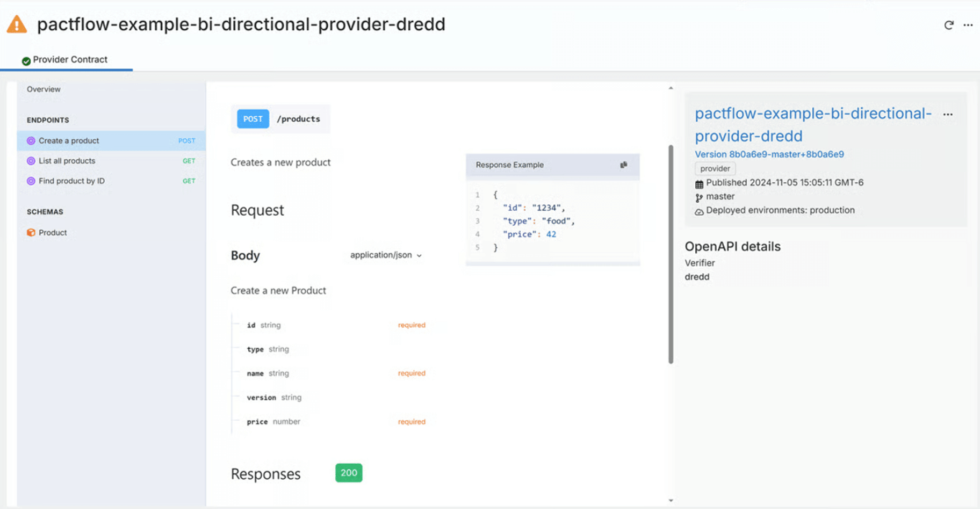The width and height of the screenshot is (980, 509).
Task: Click the price number field row
Action: pyautogui.click(x=329, y=422)
